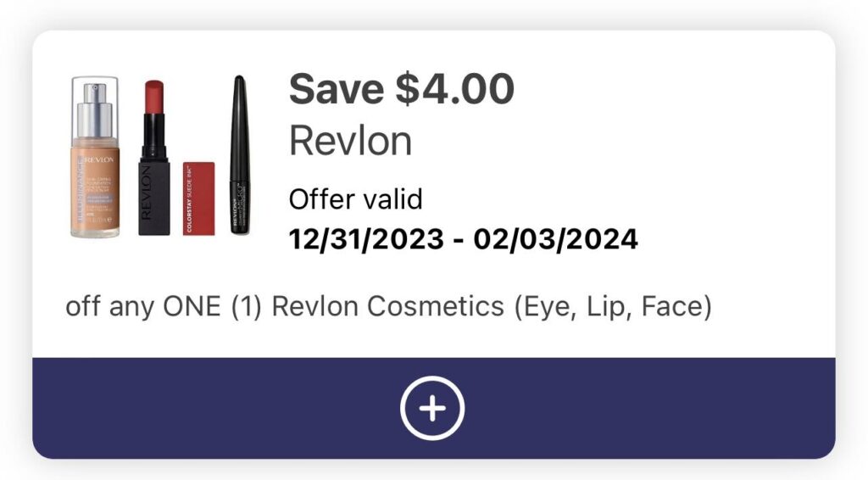
Task: Select the red ColorStay Suede Ink box
Action: (x=199, y=198)
